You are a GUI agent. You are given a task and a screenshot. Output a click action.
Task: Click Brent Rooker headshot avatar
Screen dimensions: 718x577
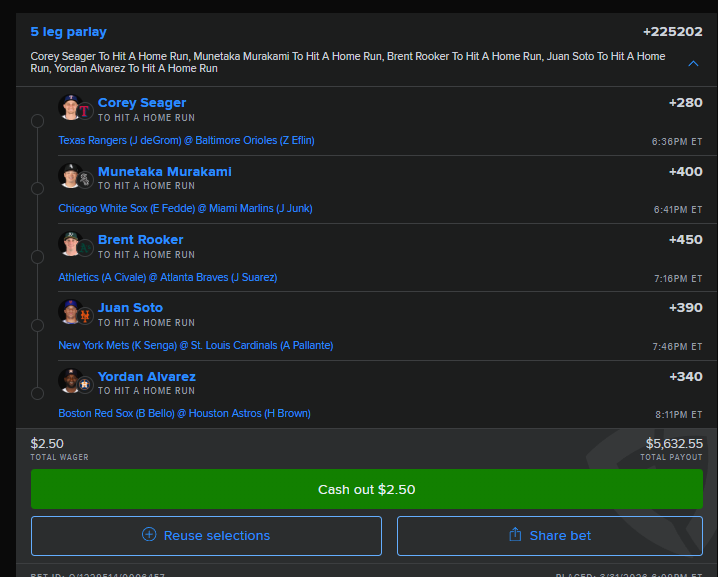[x=70, y=244]
